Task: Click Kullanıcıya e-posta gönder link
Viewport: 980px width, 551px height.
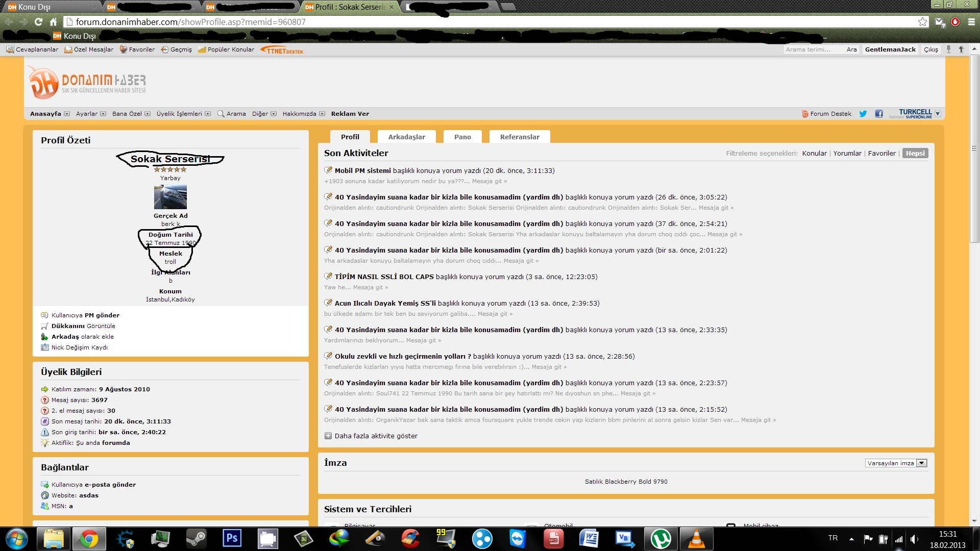Action: tap(93, 485)
